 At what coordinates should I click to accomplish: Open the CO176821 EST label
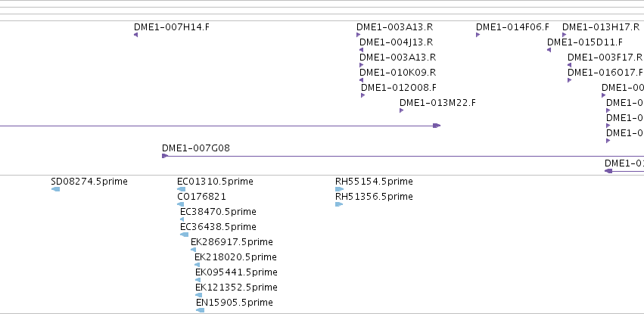coord(201,197)
